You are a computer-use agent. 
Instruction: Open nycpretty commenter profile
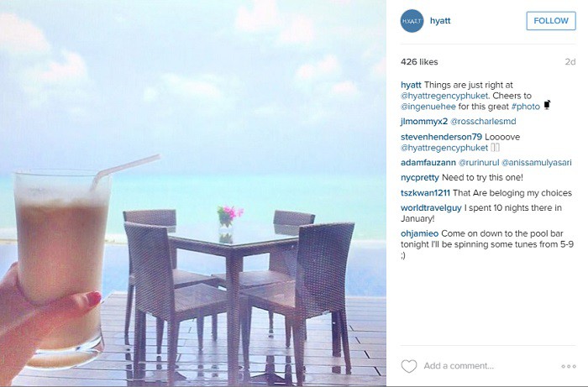420,178
